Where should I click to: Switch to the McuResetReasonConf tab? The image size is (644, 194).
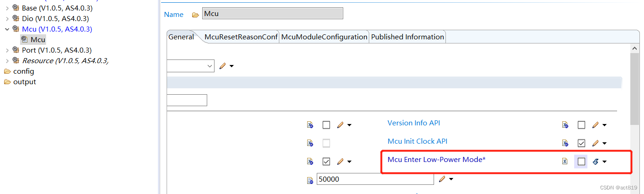[x=241, y=37]
